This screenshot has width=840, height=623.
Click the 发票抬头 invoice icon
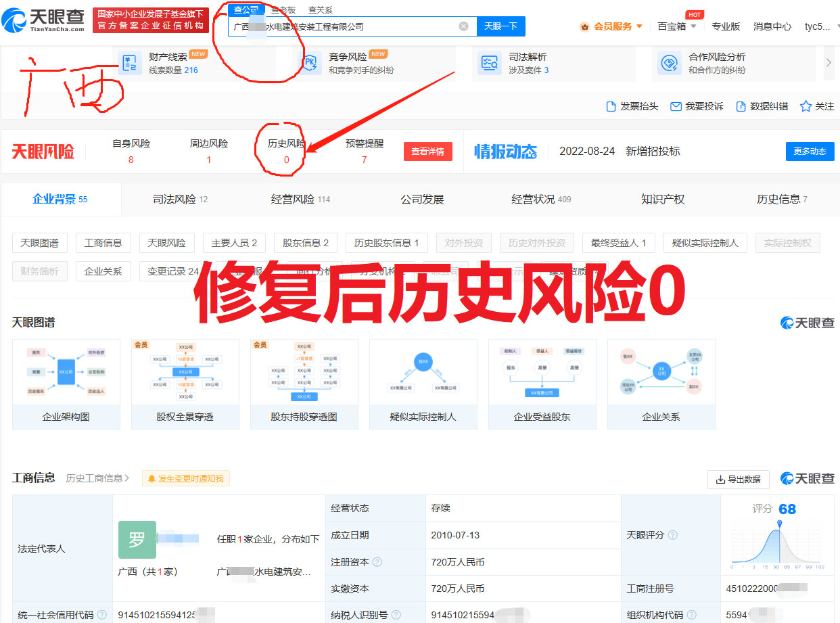coord(611,107)
